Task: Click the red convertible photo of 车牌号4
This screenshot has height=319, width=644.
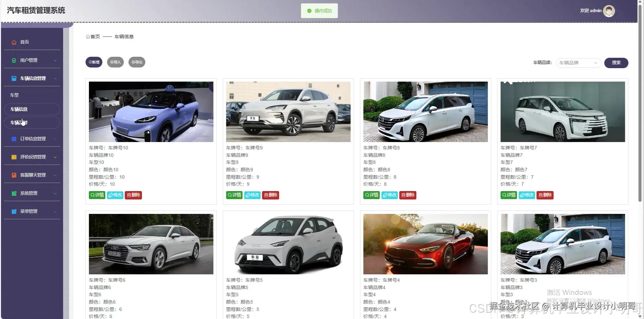Action: 425,244
